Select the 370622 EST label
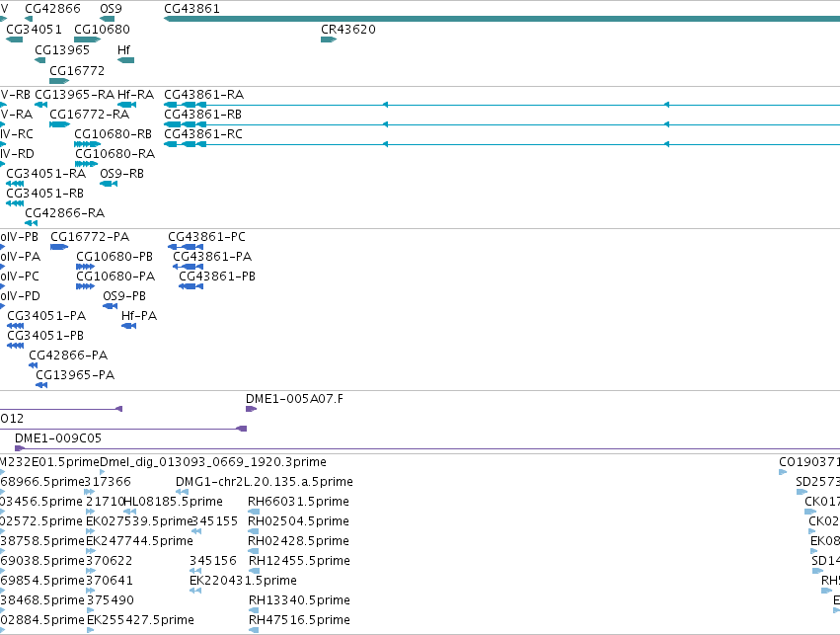Viewport: 840px width, 635px height. [110, 562]
